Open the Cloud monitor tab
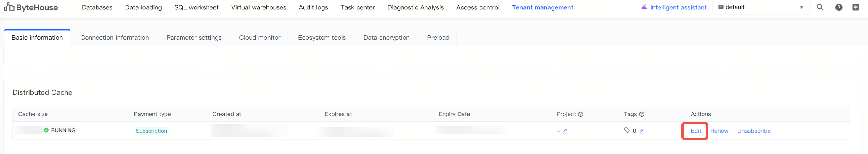 click(x=259, y=38)
